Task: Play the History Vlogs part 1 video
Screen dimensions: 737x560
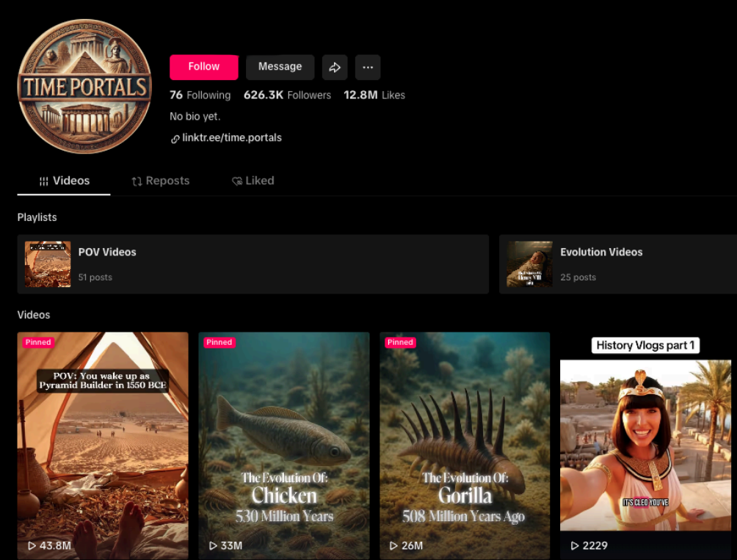Action: [x=645, y=446]
